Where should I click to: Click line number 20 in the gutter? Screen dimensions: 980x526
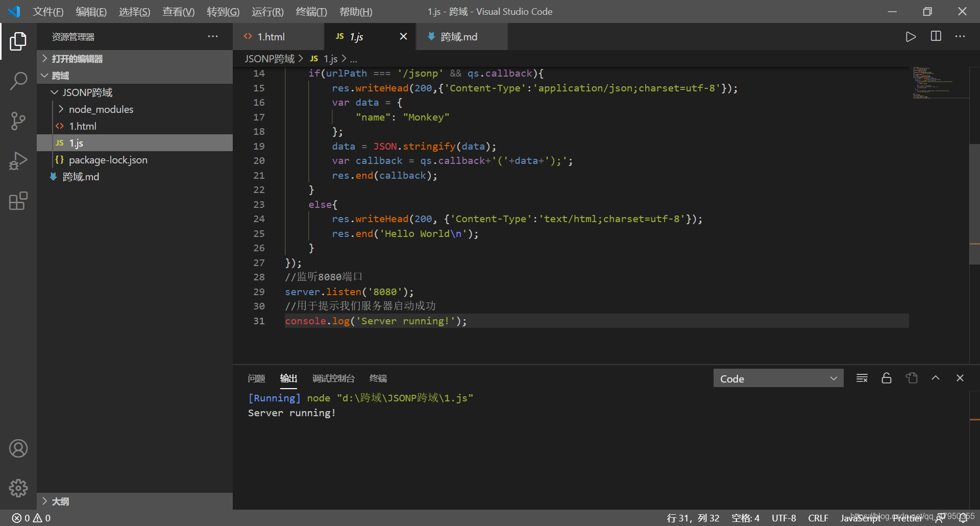pos(259,161)
